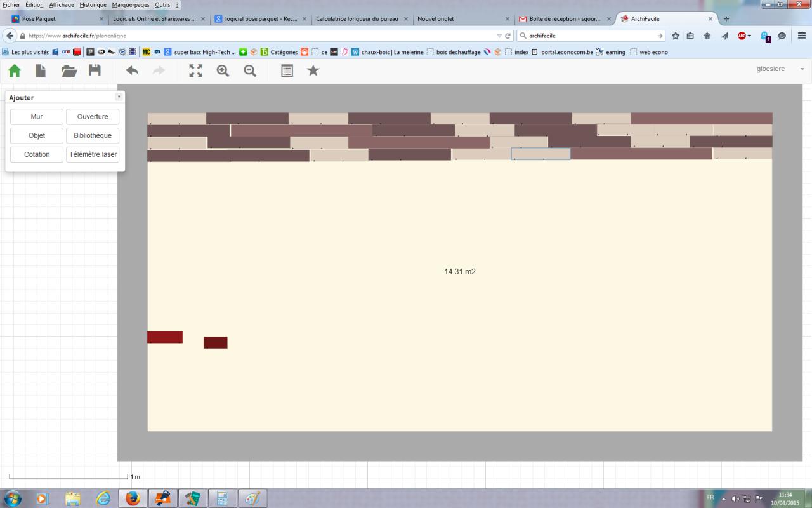Click the star favorites icon in ArchiFacile toolbar

pos(313,70)
